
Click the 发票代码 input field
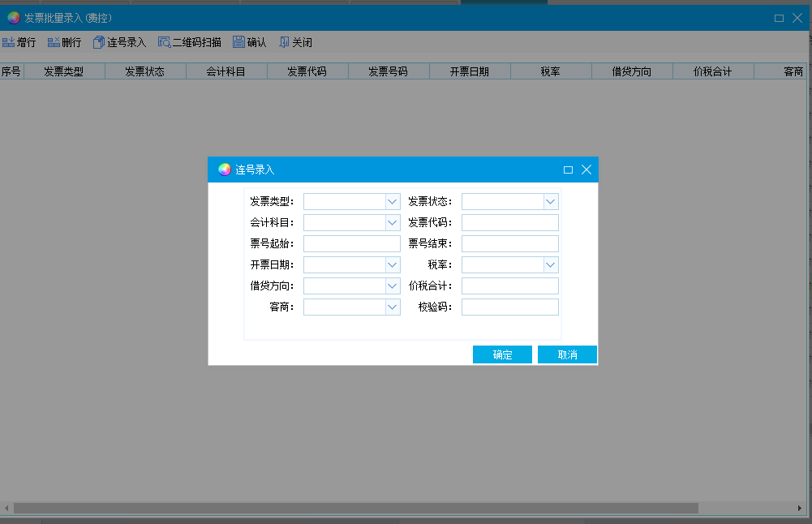509,222
